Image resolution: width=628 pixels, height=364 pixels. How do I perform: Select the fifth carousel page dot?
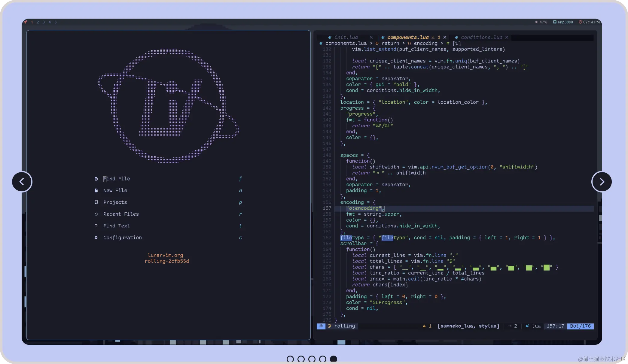tap(334, 359)
